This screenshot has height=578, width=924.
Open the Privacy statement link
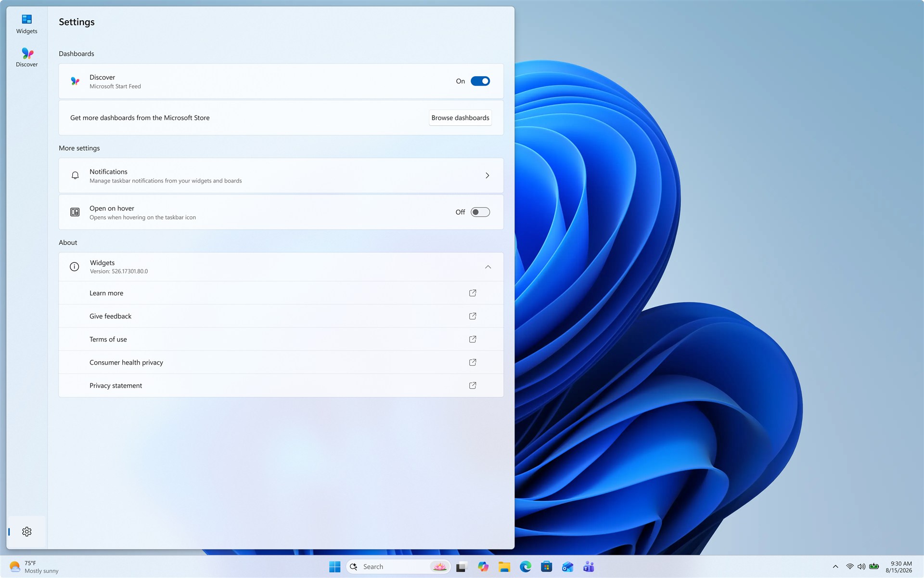tap(115, 386)
